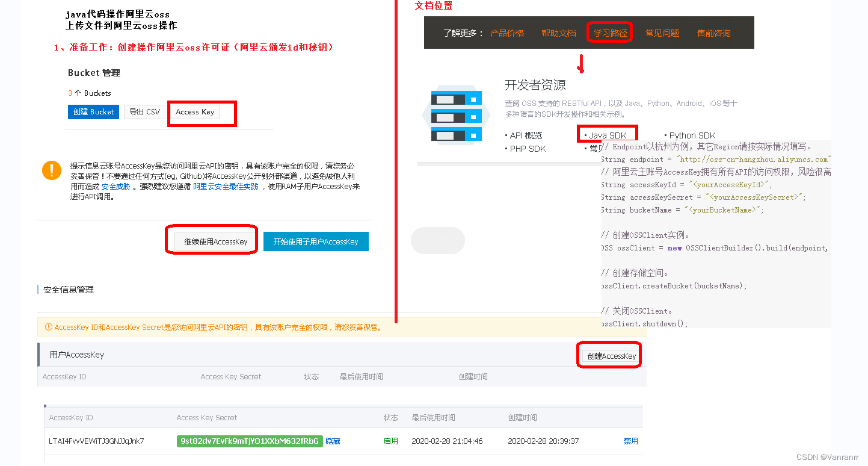Click the OSSClientBuilder().build code line
The width and height of the screenshot is (868, 466).
[715, 248]
